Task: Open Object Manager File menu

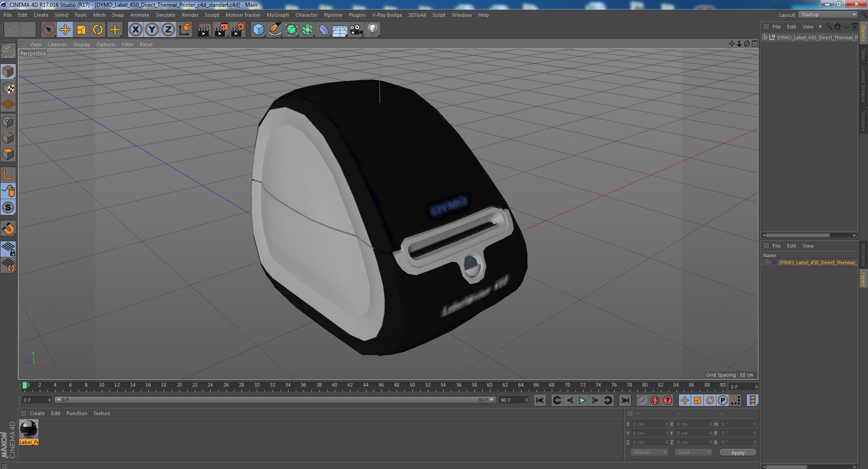Action: click(x=776, y=27)
